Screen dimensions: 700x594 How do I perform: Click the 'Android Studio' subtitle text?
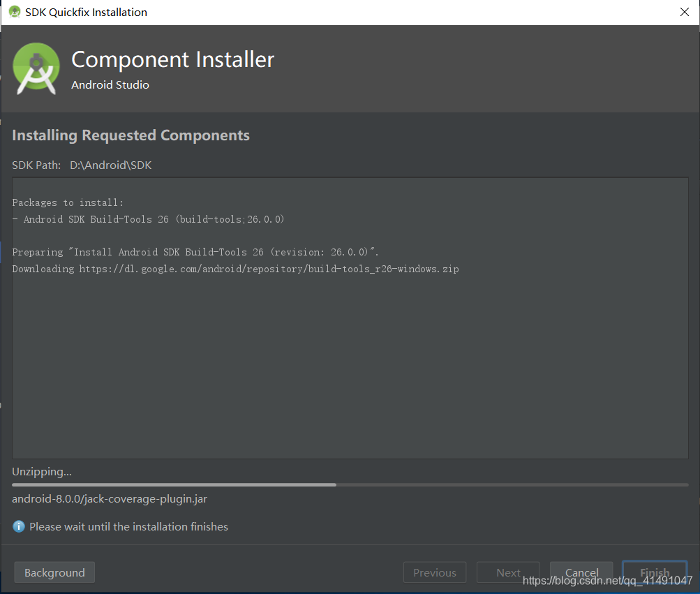pos(110,85)
